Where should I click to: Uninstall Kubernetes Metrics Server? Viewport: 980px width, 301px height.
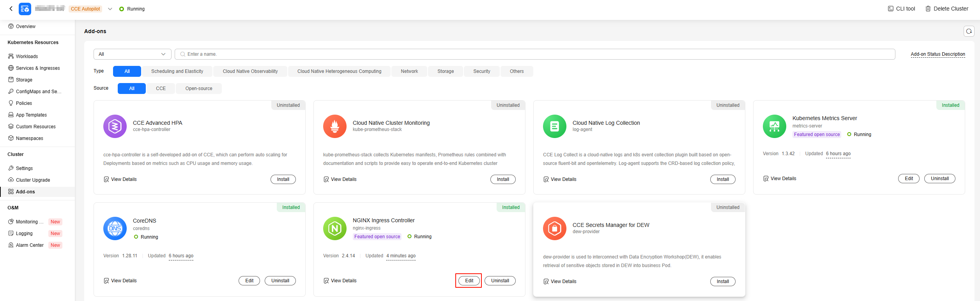click(x=940, y=179)
